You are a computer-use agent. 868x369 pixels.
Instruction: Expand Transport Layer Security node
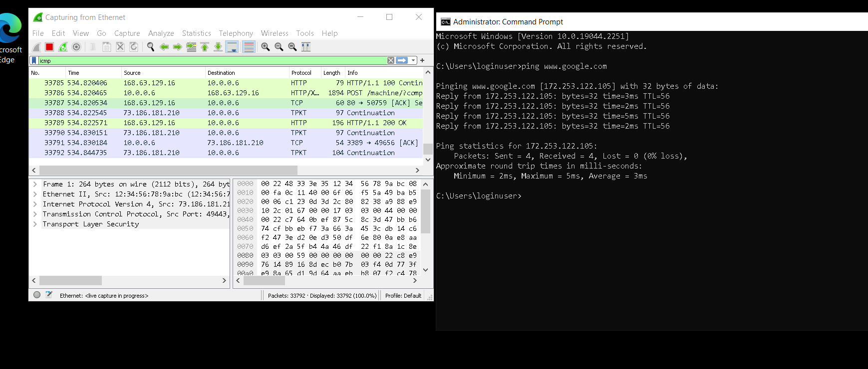click(35, 224)
